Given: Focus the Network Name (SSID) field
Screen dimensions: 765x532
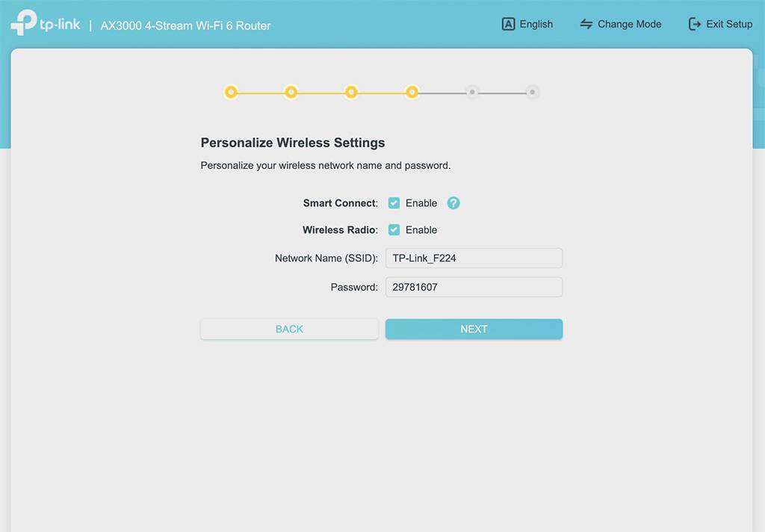Looking at the screenshot, I should tap(474, 259).
